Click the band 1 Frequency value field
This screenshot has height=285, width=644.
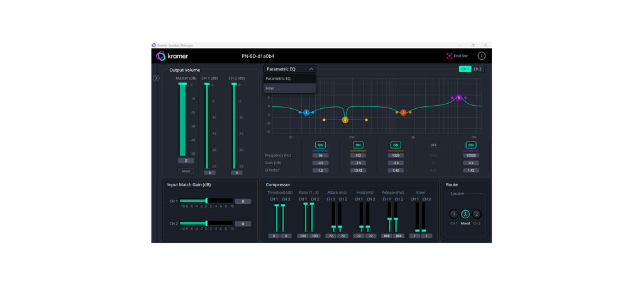coord(320,155)
